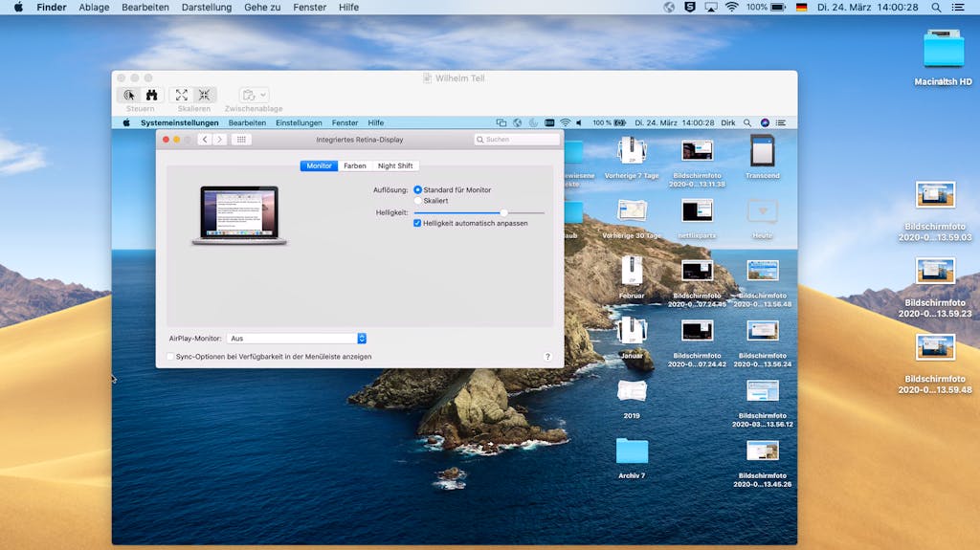Select the Archiv 7 folder
Viewport: 980px width, 550px height.
click(x=632, y=451)
